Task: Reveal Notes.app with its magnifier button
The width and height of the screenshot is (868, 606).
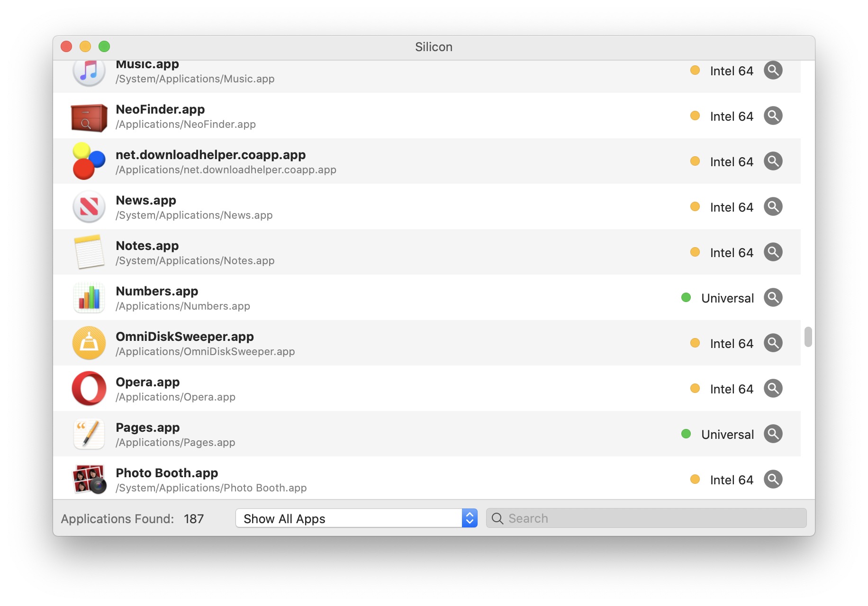Action: tap(773, 252)
